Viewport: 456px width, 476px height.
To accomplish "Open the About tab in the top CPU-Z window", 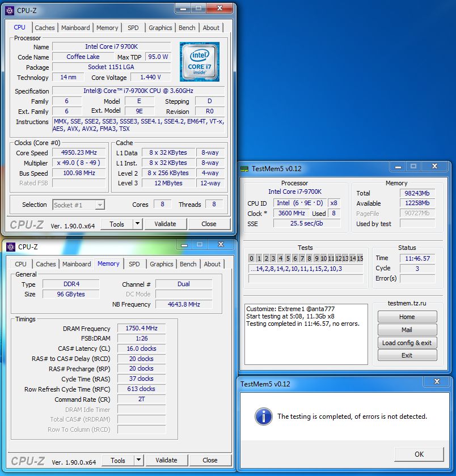I will pos(211,28).
